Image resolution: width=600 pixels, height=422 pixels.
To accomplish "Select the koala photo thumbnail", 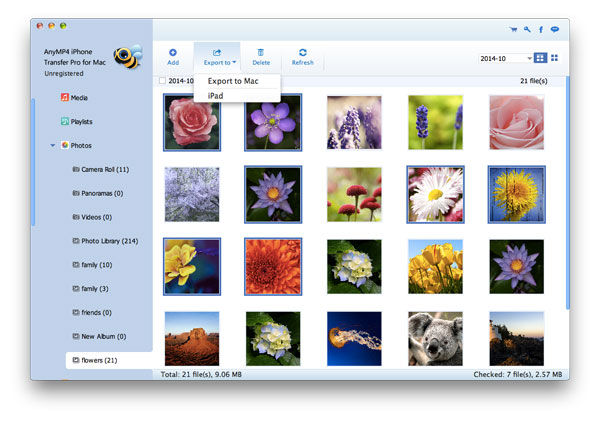I will (x=435, y=338).
